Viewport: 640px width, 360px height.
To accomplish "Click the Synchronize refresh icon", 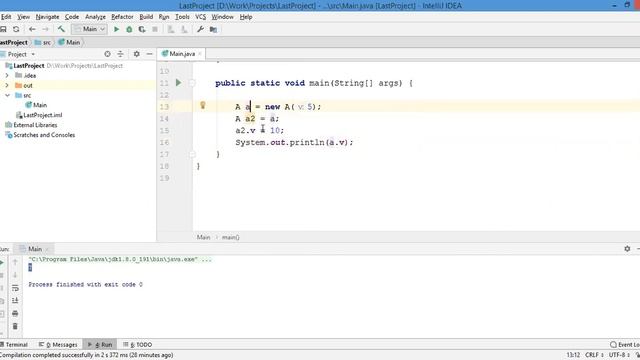I will [16, 29].
